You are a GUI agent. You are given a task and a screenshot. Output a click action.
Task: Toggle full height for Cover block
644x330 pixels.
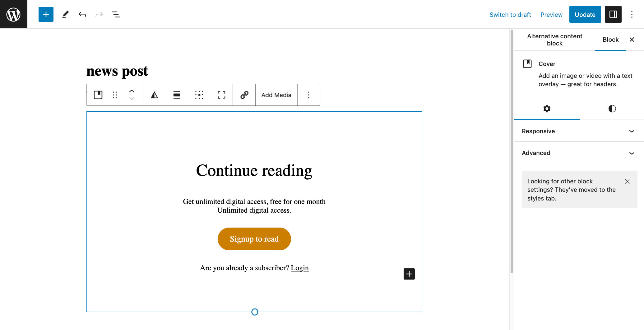[x=221, y=95]
